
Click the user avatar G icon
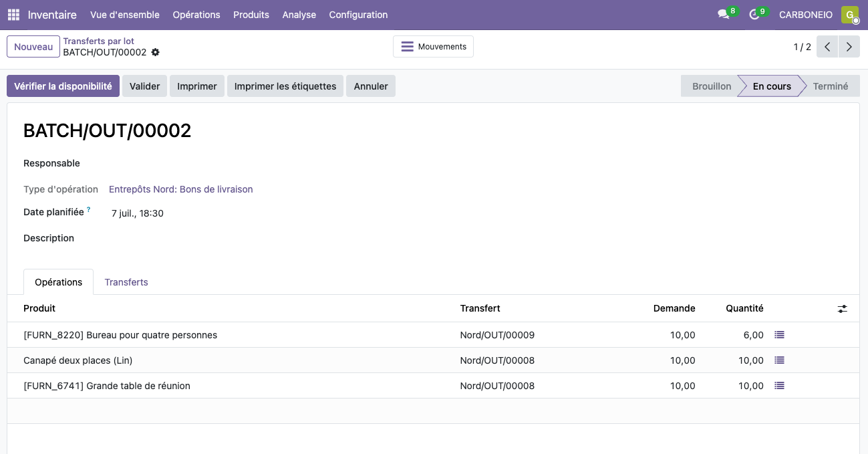pos(850,15)
